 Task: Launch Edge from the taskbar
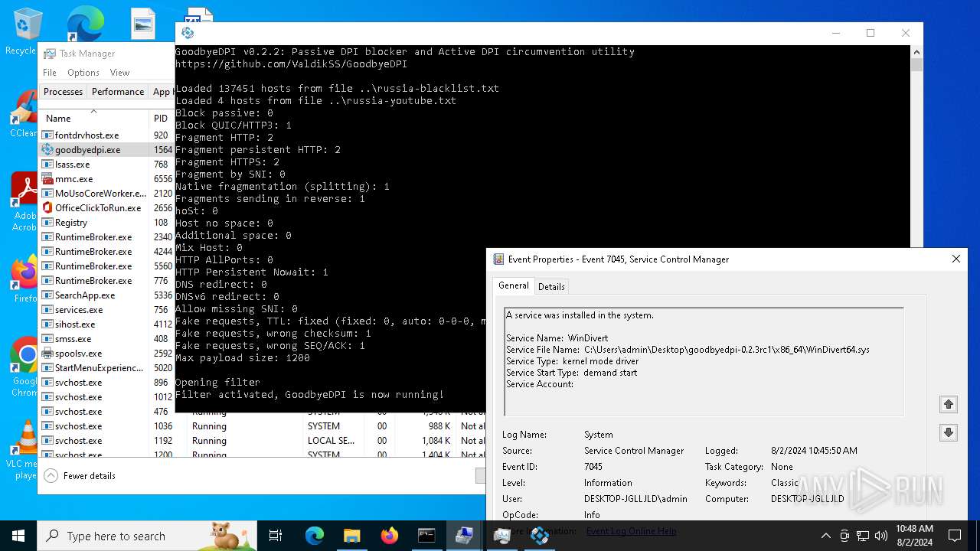(315, 536)
